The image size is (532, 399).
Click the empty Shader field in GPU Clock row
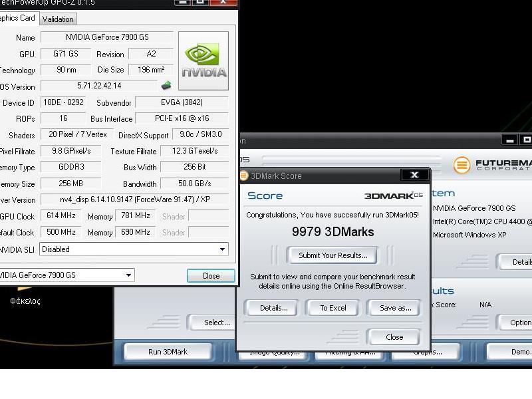(x=208, y=215)
